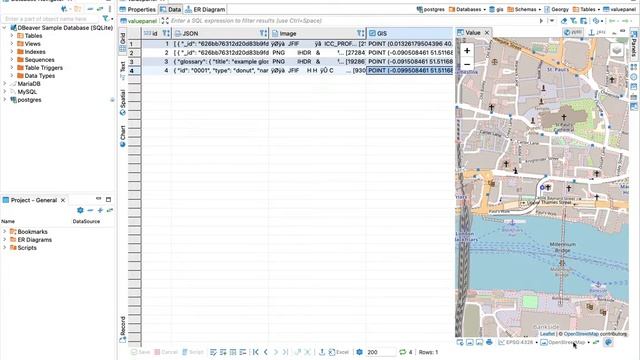
Task: Go to the first page of results
Action: click(256, 352)
